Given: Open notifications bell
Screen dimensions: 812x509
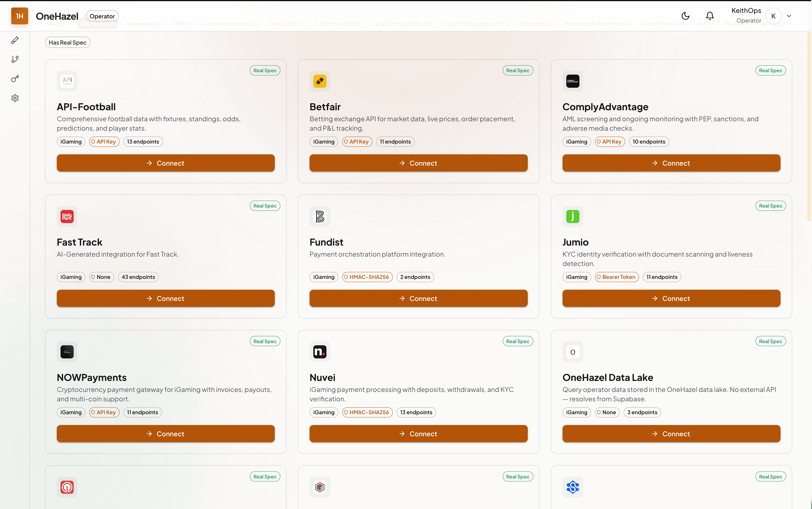Looking at the screenshot, I should (x=710, y=16).
